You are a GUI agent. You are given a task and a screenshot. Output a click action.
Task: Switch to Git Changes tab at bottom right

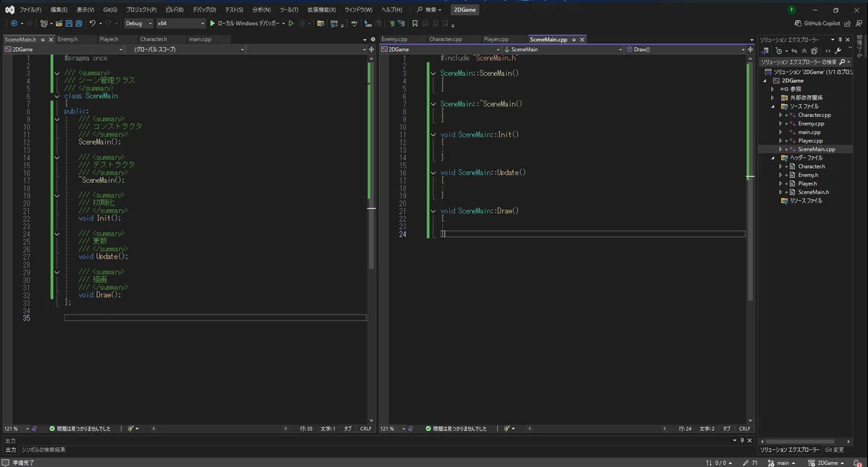tap(834, 450)
